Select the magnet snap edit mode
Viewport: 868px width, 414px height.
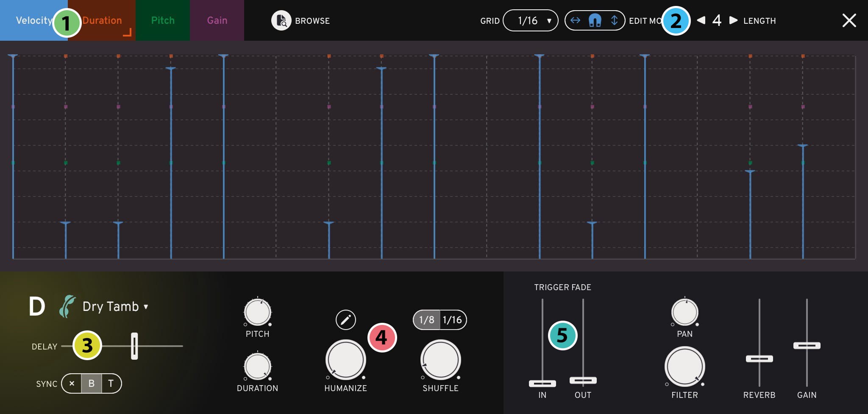(x=595, y=20)
